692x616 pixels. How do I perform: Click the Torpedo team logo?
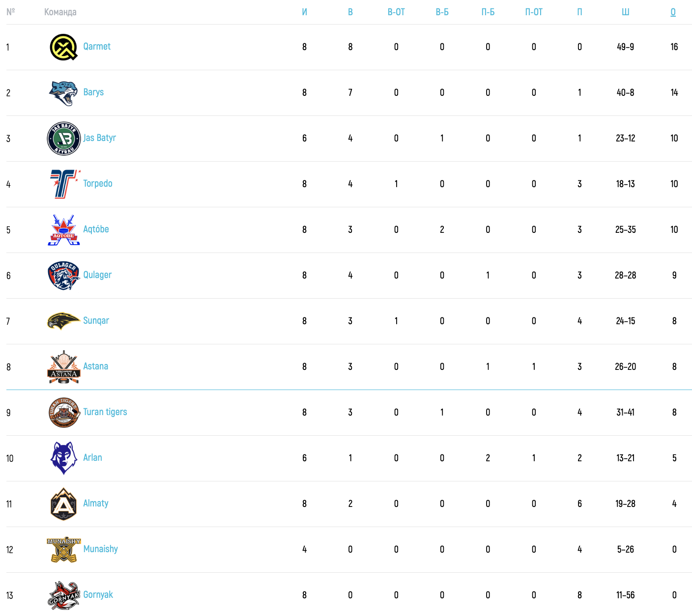pos(64,184)
